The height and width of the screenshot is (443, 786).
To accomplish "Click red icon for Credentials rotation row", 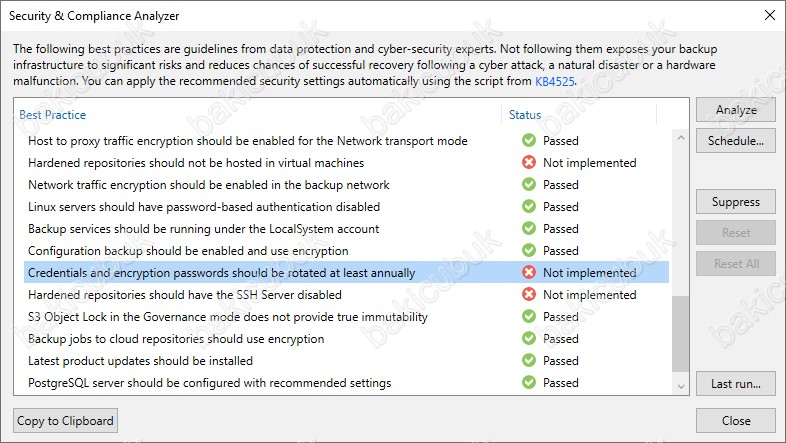I will click(x=529, y=273).
